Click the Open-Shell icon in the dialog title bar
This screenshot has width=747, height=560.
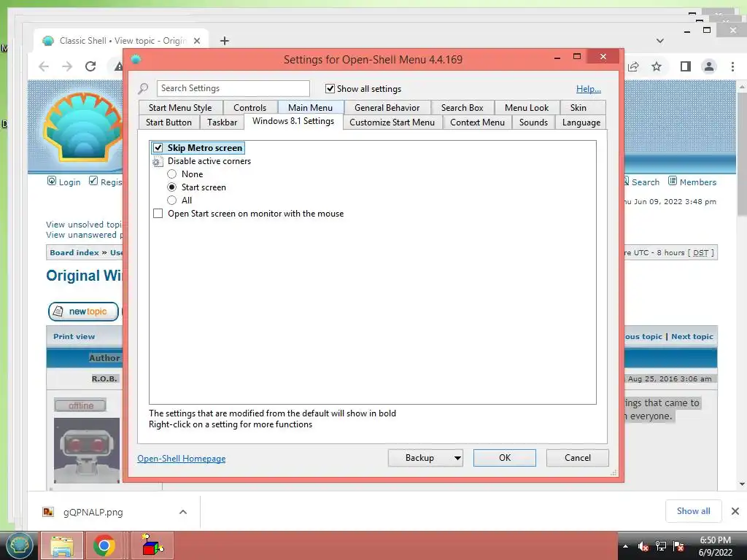click(x=136, y=60)
